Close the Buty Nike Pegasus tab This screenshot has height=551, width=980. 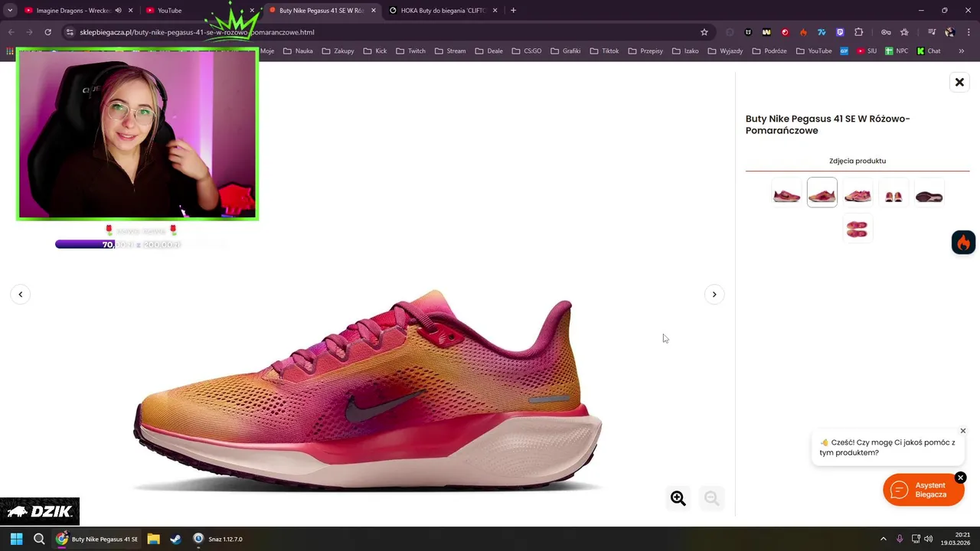coord(374,11)
